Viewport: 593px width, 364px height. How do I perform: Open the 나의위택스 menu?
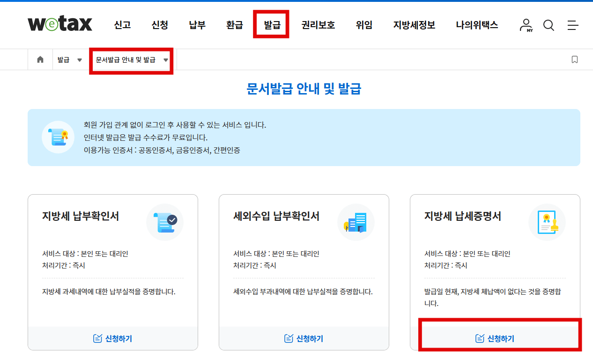(x=476, y=25)
